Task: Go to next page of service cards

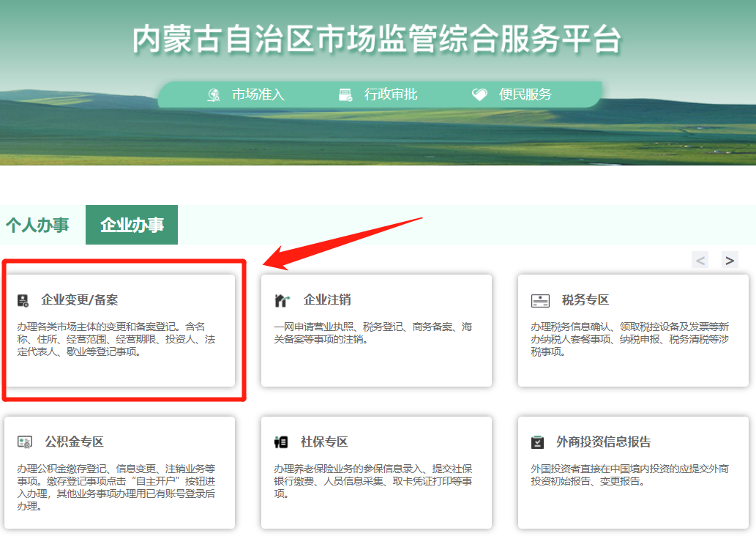Action: tap(730, 261)
